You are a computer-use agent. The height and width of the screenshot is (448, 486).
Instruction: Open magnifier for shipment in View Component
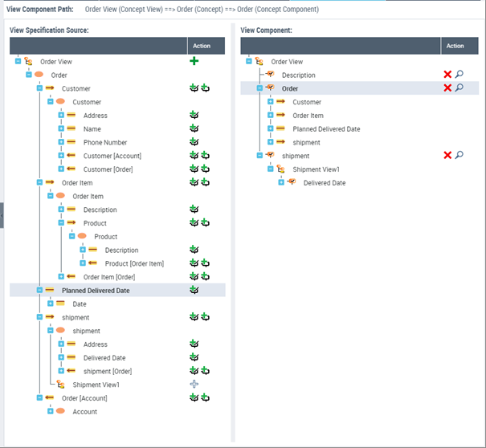(459, 155)
